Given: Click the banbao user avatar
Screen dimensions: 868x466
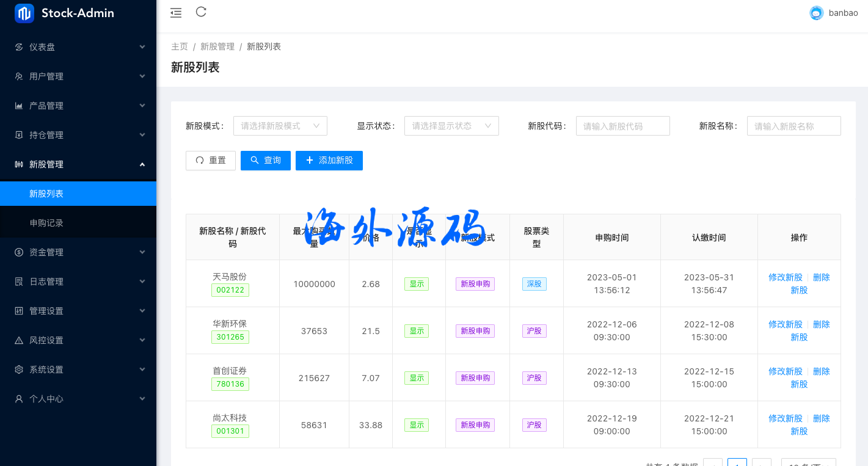Looking at the screenshot, I should (816, 13).
